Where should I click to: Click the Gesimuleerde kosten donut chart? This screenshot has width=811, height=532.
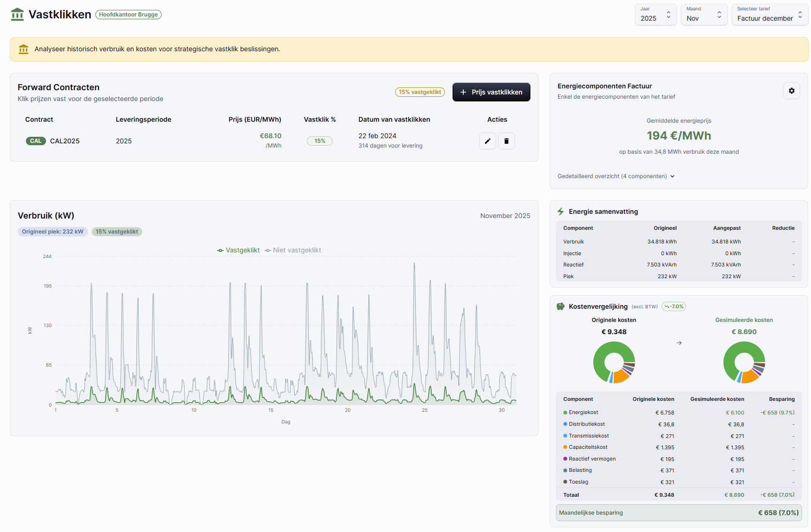(744, 362)
